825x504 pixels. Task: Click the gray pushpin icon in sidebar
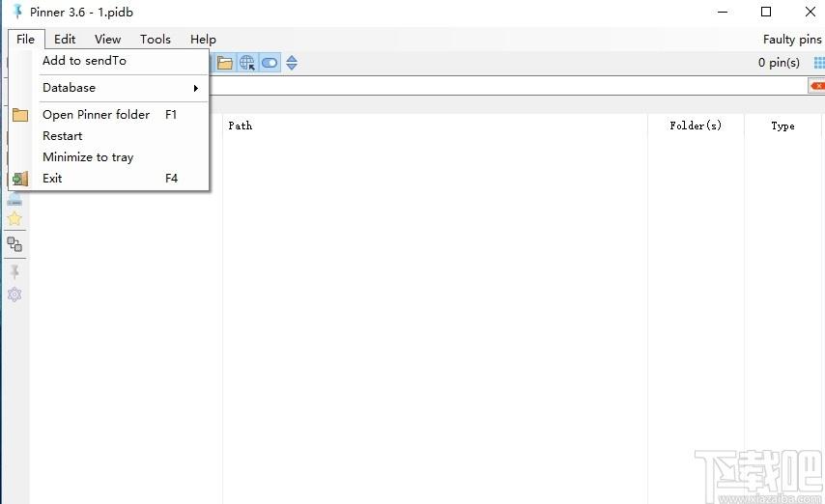[x=14, y=271]
